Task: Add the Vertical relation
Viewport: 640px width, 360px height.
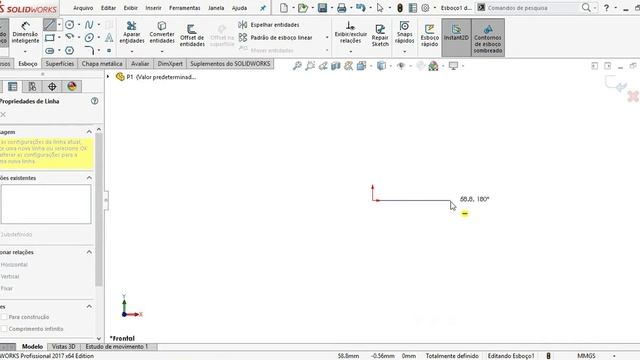Action: [10, 276]
